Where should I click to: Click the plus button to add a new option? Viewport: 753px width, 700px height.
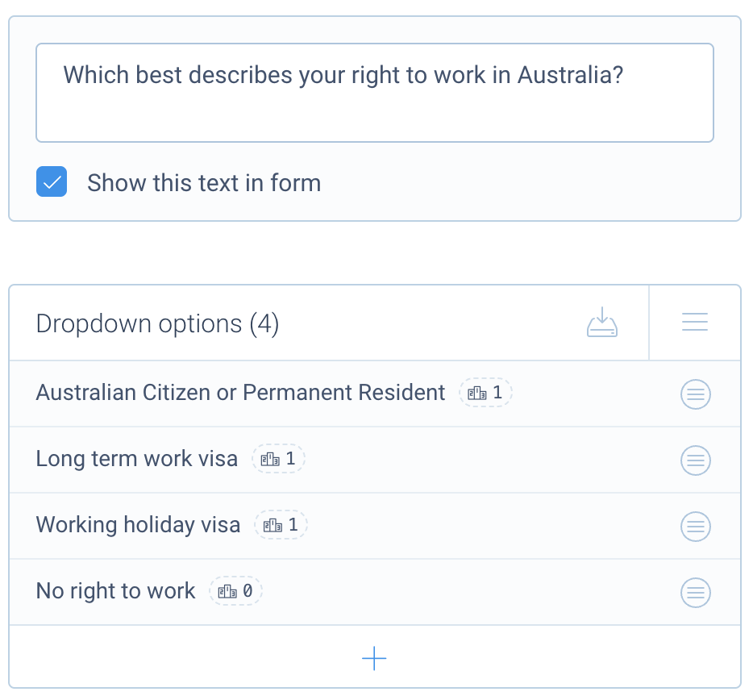coord(374,658)
